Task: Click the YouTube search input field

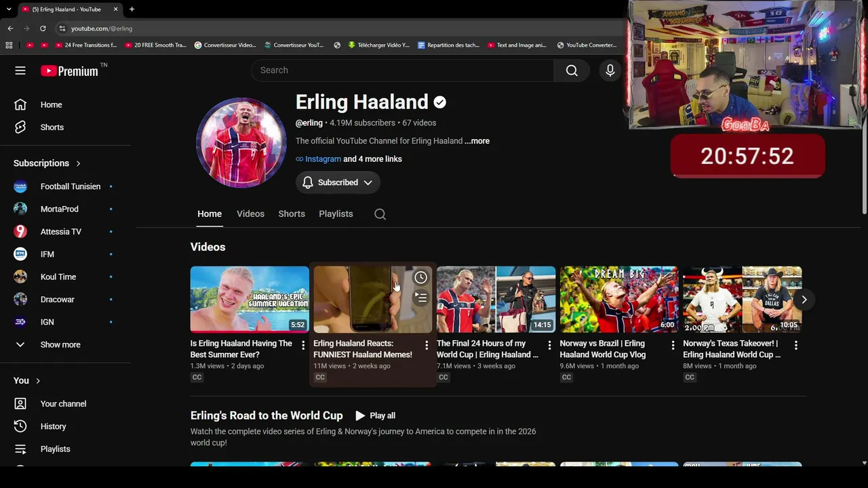Action: click(403, 70)
